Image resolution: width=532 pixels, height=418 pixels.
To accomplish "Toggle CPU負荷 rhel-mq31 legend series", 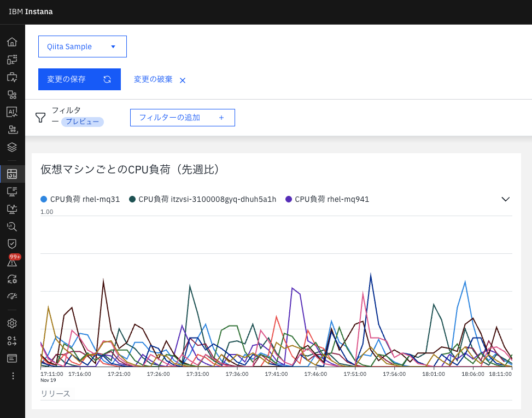I will (80, 199).
